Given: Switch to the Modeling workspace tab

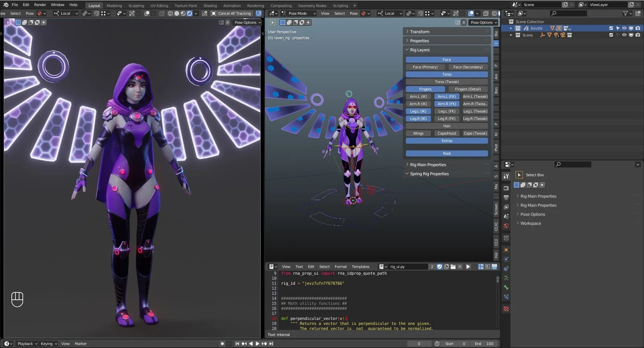Looking at the screenshot, I should coord(114,6).
